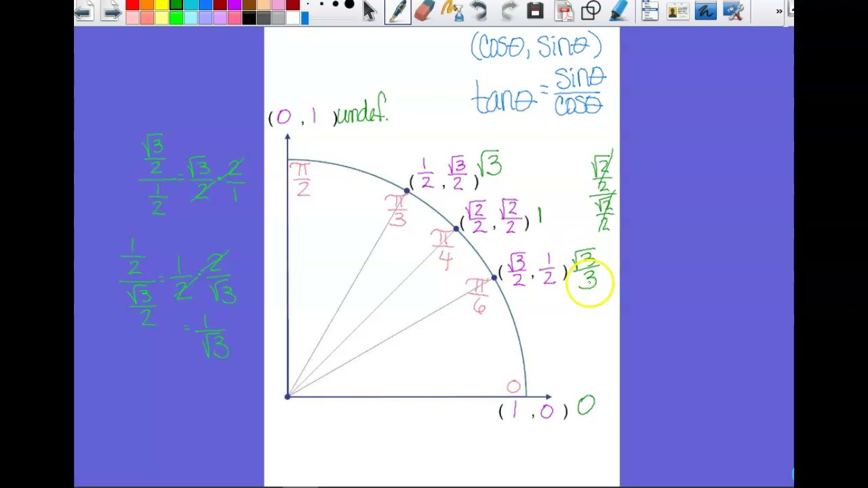Choose the smallest pen thickness dot

coord(308,3)
